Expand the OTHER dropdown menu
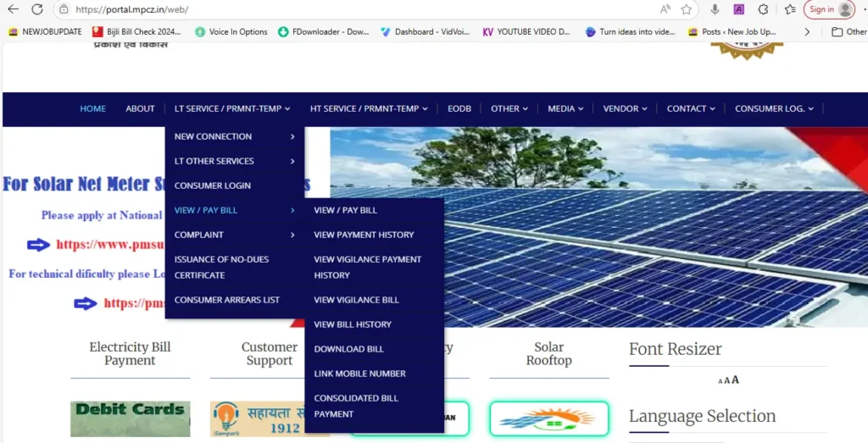The height and width of the screenshot is (443, 868). (509, 109)
